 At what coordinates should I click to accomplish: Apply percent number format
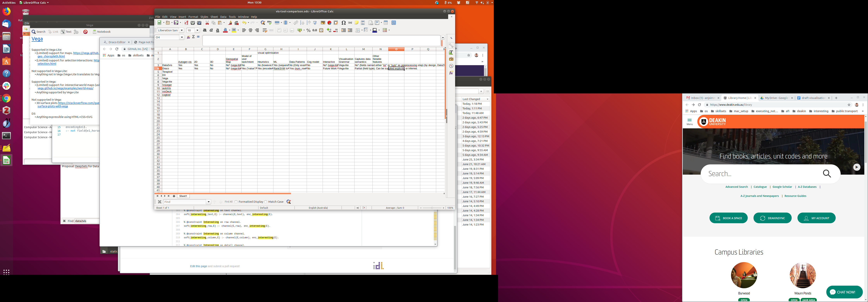tap(308, 30)
